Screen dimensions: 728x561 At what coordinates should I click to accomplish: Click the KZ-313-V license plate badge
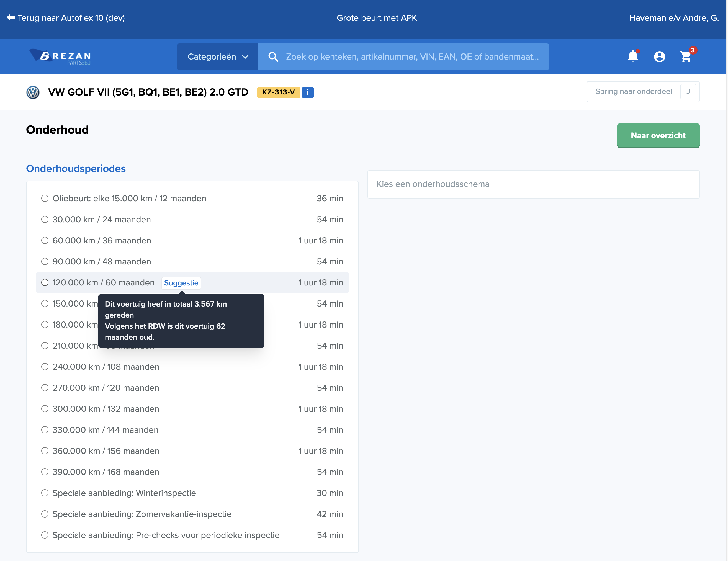(x=278, y=92)
